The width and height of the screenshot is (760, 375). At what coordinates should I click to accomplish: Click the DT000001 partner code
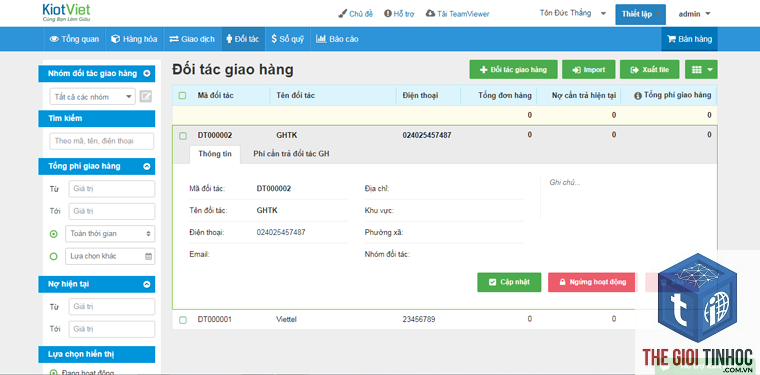tap(215, 319)
